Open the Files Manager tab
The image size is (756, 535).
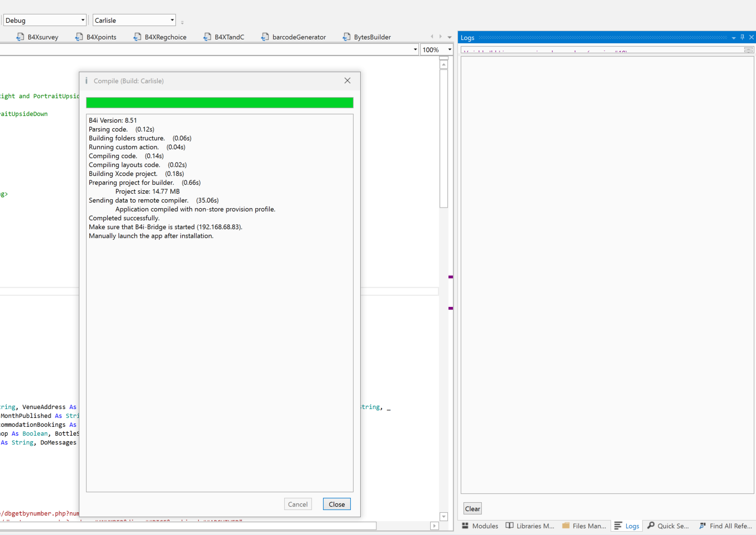tap(584, 526)
